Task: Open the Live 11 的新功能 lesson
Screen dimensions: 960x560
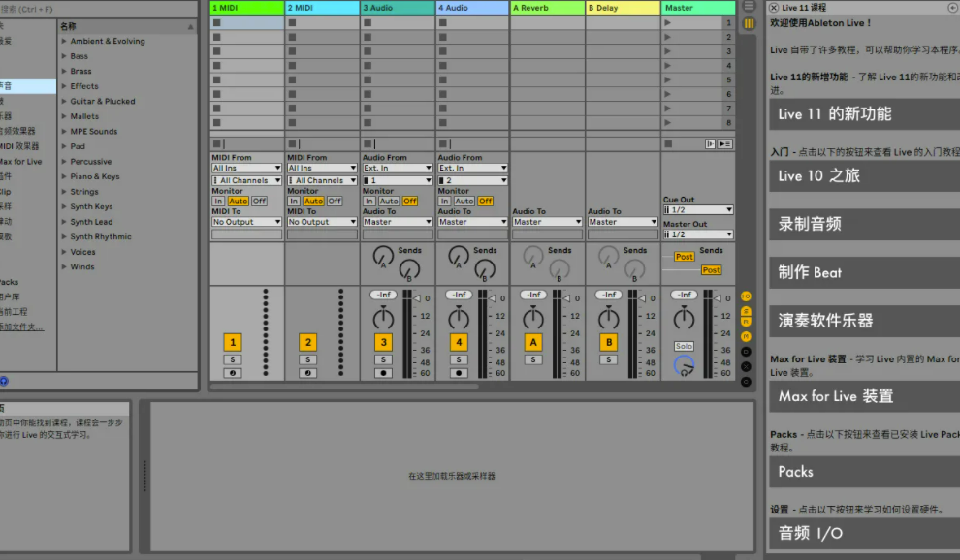Action: 865,114
